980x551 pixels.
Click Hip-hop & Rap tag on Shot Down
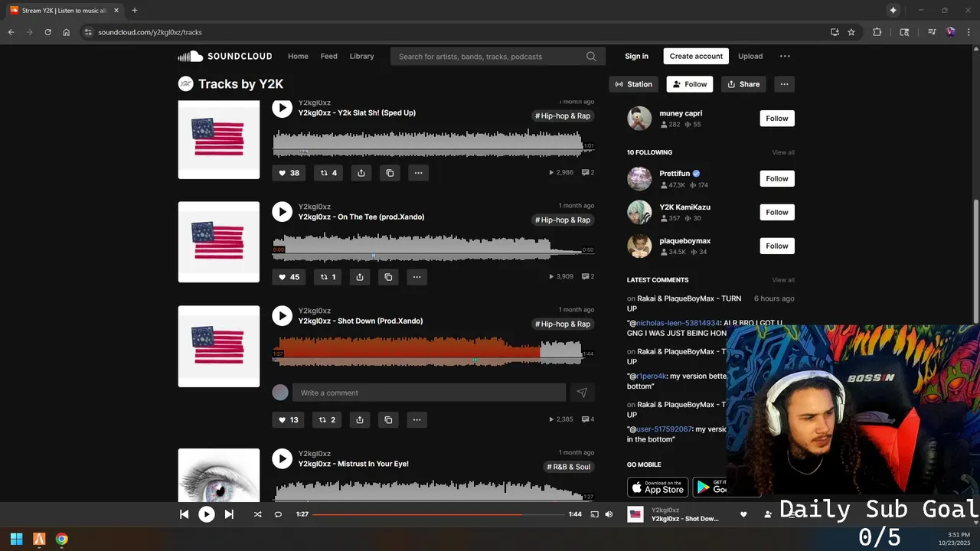pos(563,324)
